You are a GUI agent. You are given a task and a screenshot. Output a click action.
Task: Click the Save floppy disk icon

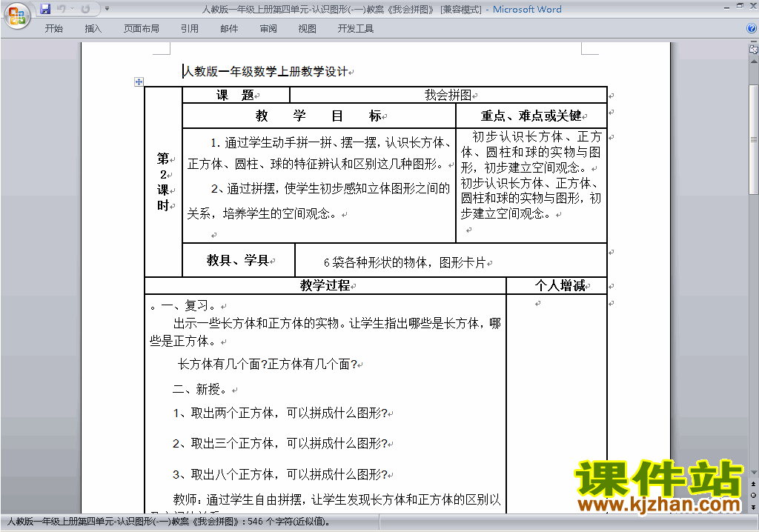(x=45, y=9)
